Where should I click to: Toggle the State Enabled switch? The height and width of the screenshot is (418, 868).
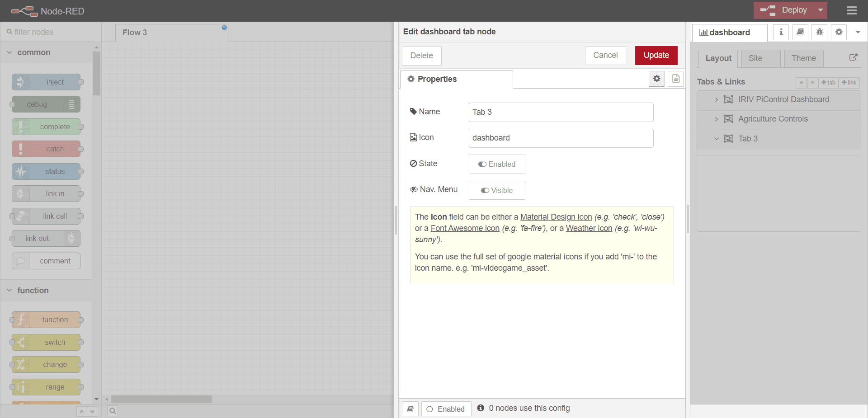pyautogui.click(x=497, y=164)
